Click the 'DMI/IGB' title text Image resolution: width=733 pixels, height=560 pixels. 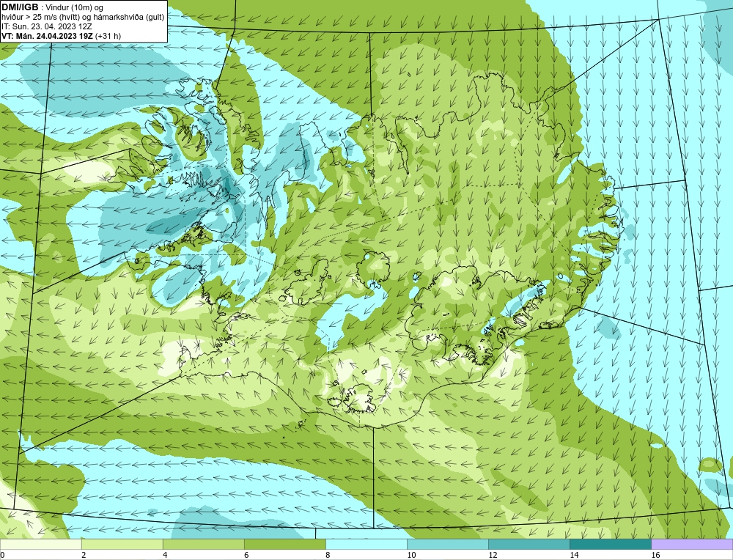20,7
